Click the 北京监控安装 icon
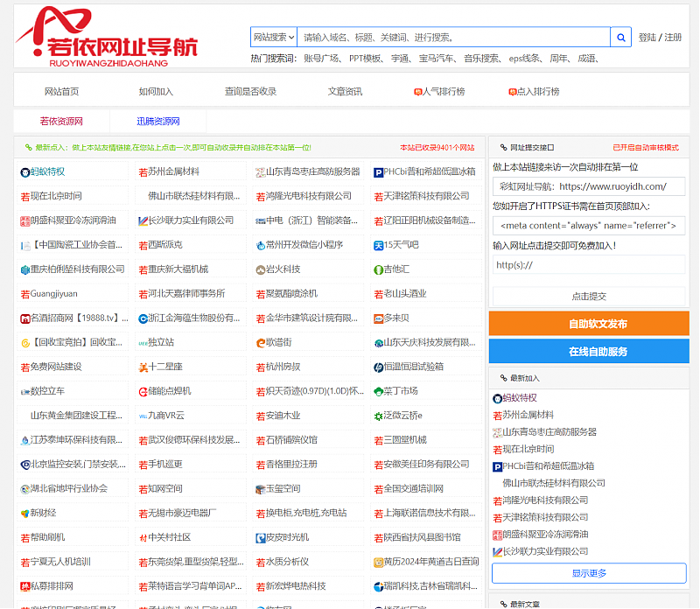Viewport: 700px width, 609px height. 25,465
